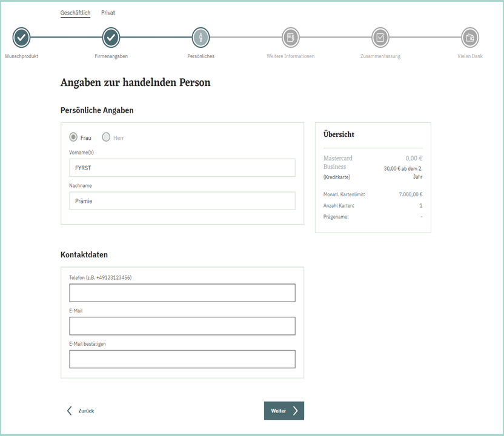Focus the Vorname(n) field containing FYRST
504x436 pixels.
(x=182, y=168)
